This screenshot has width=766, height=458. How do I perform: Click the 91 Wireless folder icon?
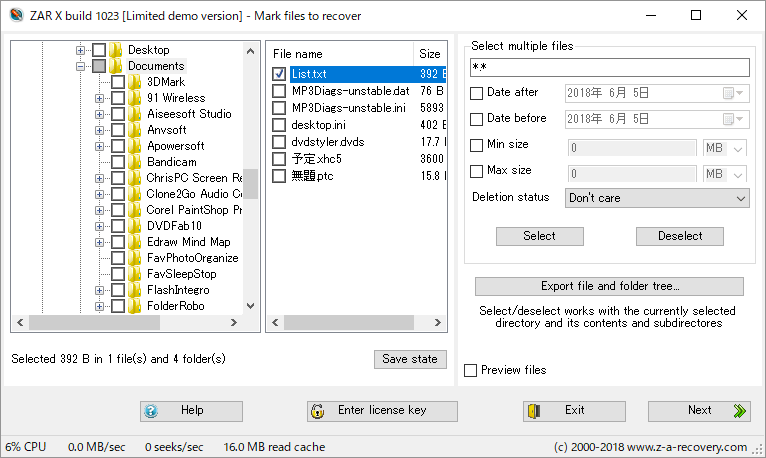(135, 98)
